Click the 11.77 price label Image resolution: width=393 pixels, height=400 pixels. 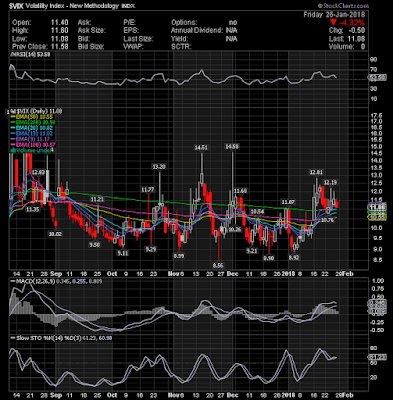(x=148, y=190)
